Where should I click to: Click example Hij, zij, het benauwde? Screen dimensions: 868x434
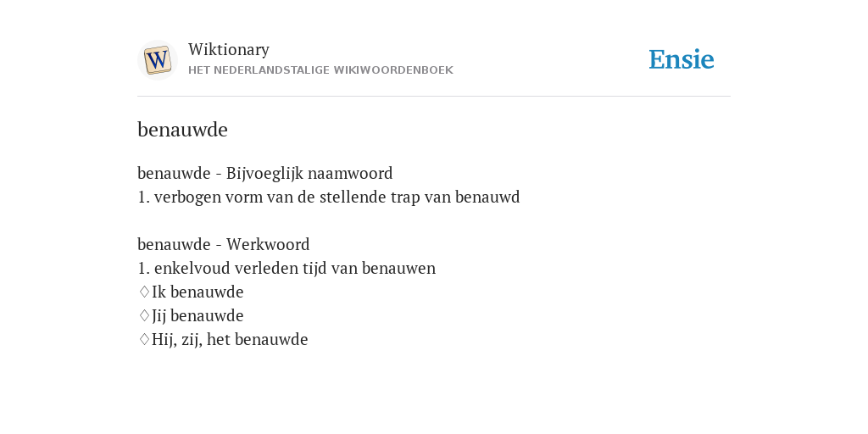[230, 339]
